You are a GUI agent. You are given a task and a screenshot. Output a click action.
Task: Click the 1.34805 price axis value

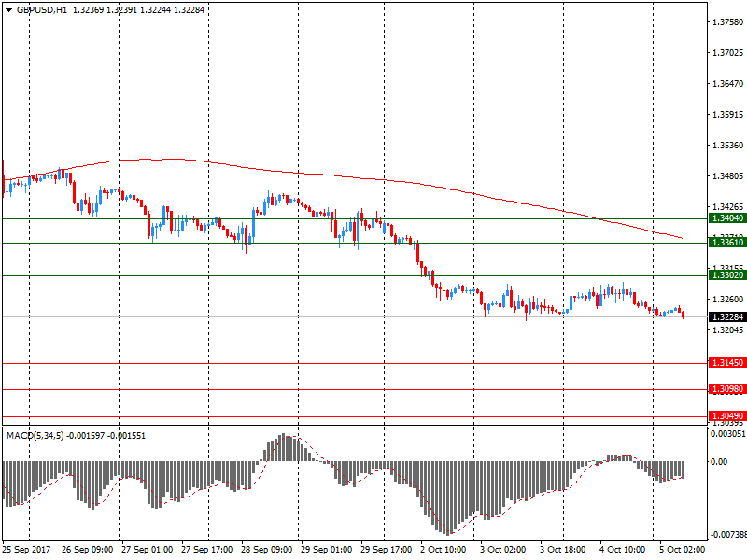click(x=727, y=176)
